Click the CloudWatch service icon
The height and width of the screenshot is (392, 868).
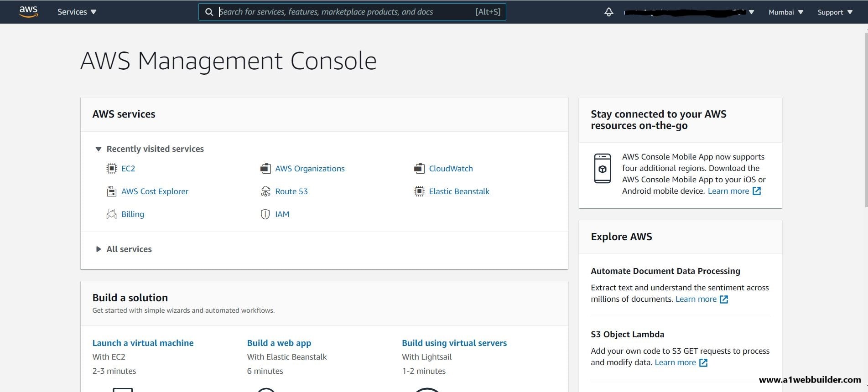pos(419,169)
